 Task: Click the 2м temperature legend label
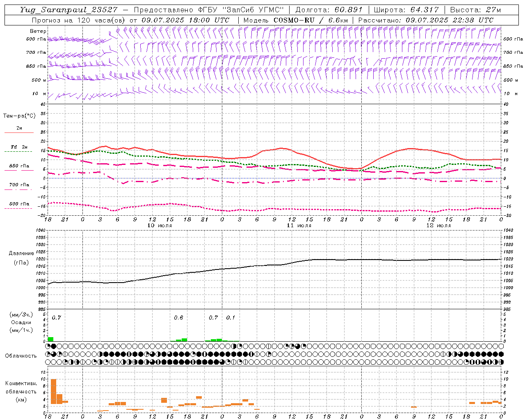[19, 128]
